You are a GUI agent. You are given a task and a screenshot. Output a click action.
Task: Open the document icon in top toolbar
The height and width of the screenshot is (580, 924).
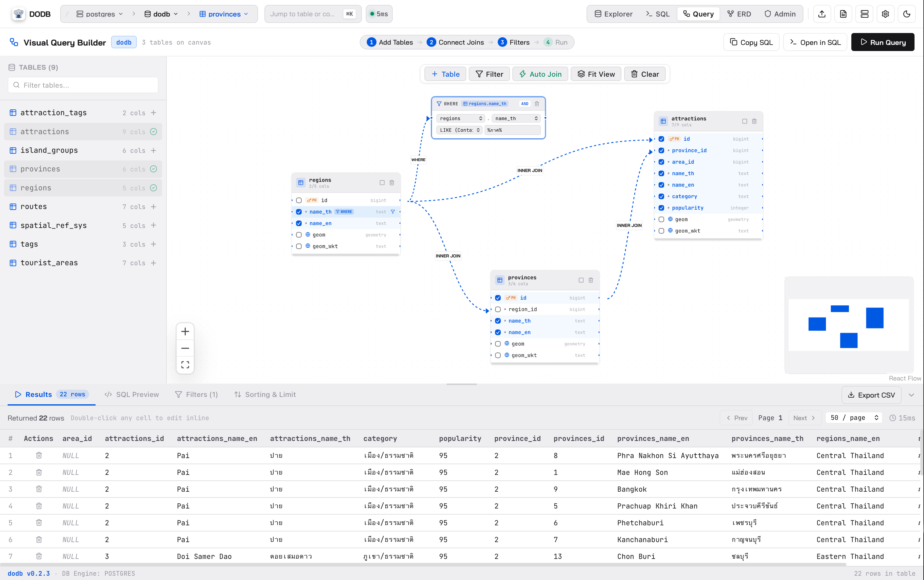coord(843,14)
